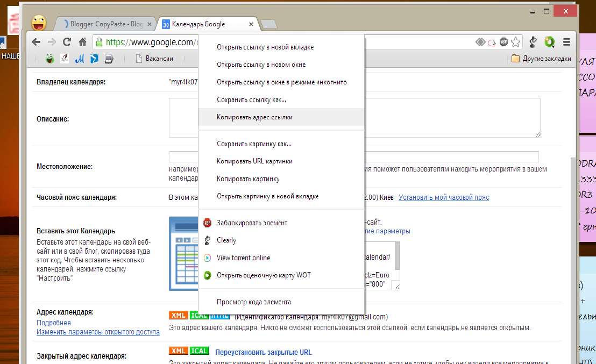Open the Подробнее link under Адрес календаря
The height and width of the screenshot is (364, 596).
click(x=54, y=323)
